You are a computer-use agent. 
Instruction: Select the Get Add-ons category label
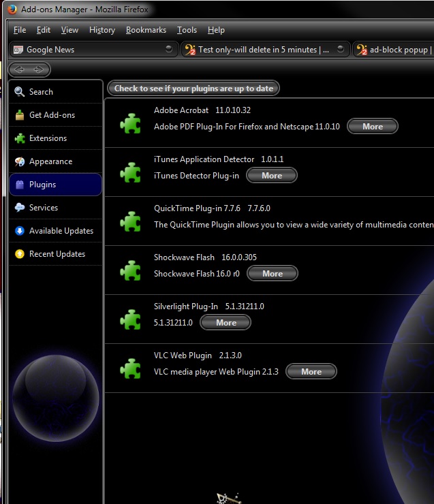[x=52, y=115]
